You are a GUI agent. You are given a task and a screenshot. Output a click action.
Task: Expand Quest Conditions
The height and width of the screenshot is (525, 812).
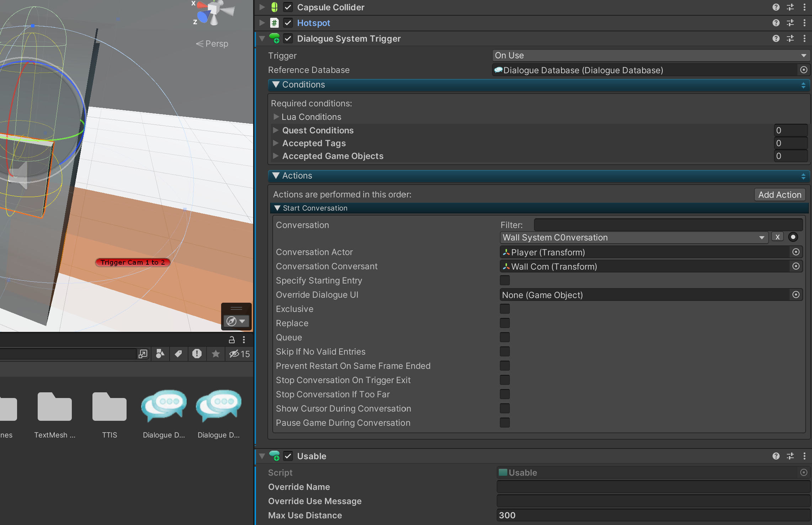(276, 130)
